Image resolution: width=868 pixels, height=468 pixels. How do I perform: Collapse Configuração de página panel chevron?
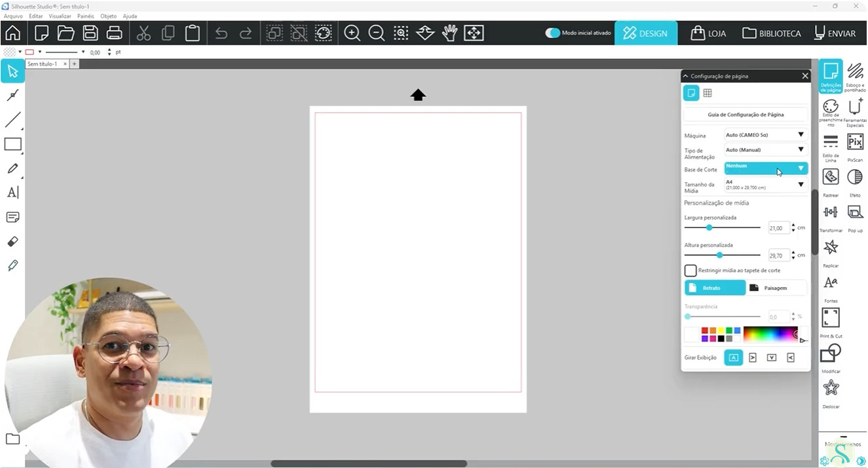(x=686, y=76)
